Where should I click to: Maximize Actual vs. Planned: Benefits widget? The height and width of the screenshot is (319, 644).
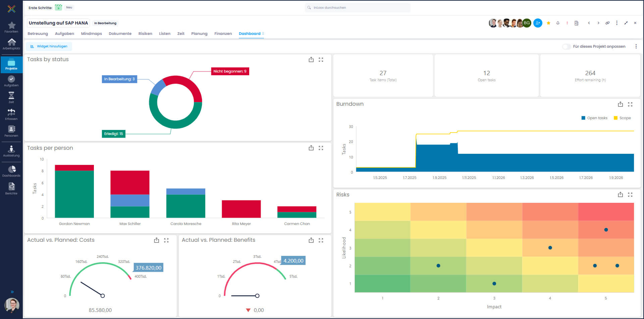coord(321,240)
